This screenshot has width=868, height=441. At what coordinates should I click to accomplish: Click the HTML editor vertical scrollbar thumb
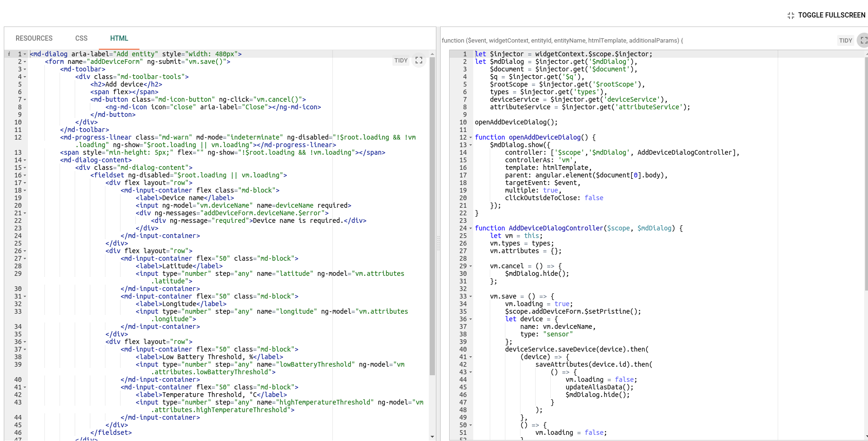tap(432, 213)
